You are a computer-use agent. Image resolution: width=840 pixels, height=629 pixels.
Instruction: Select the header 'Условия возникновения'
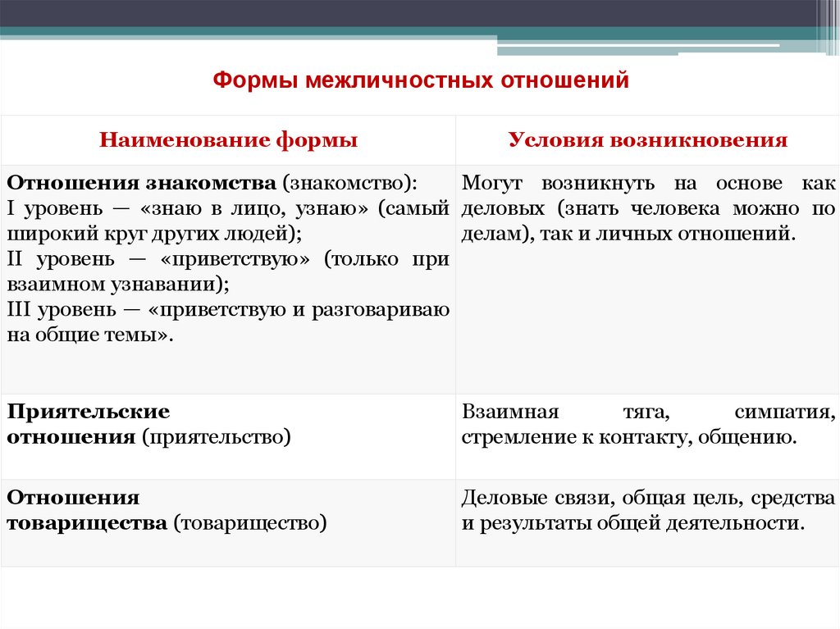pos(650,139)
